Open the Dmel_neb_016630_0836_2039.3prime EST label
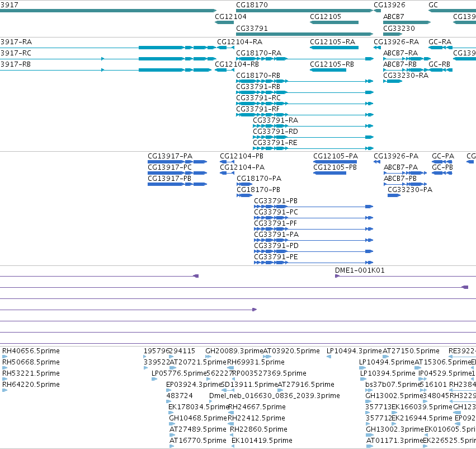Viewport: 476px width, 449px height. point(275,396)
